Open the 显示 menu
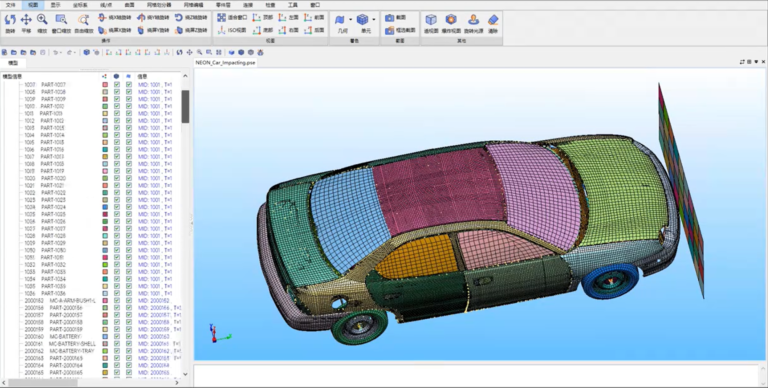Viewport: 768px width, 388px height. pyautogui.click(x=55, y=5)
